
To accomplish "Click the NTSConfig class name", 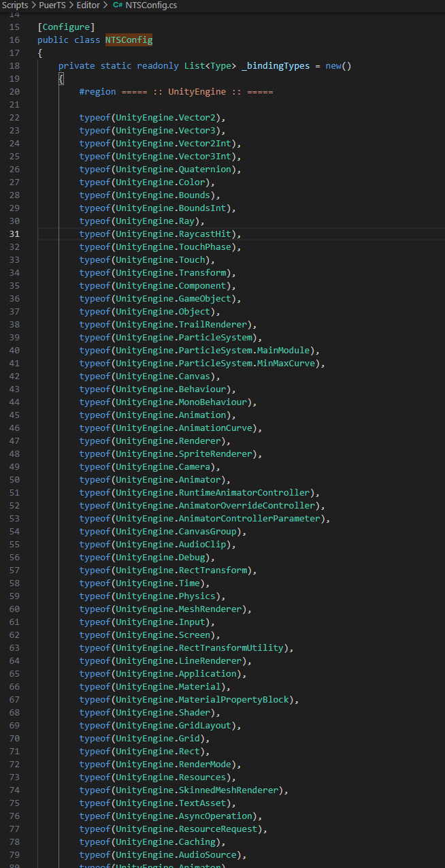I will pos(129,40).
